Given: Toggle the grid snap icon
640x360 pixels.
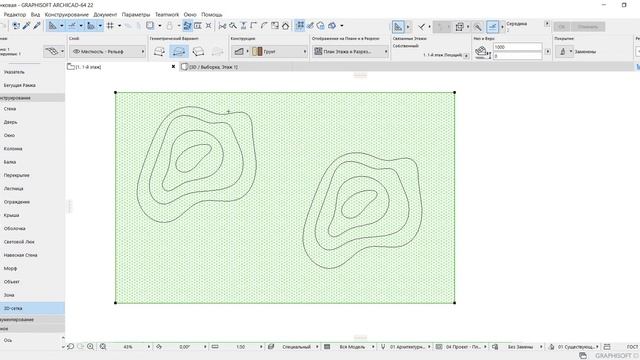Looking at the screenshot, I should 110,26.
